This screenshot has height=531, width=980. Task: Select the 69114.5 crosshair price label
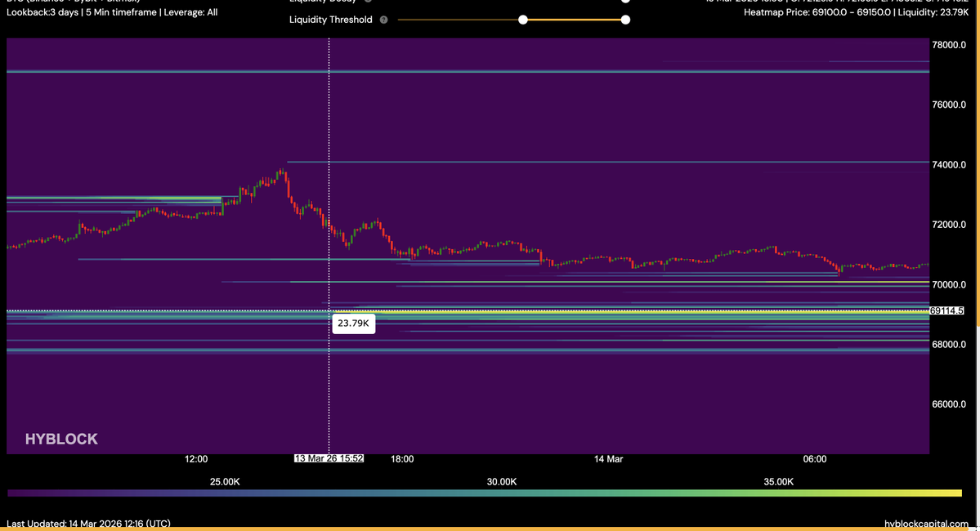(946, 310)
